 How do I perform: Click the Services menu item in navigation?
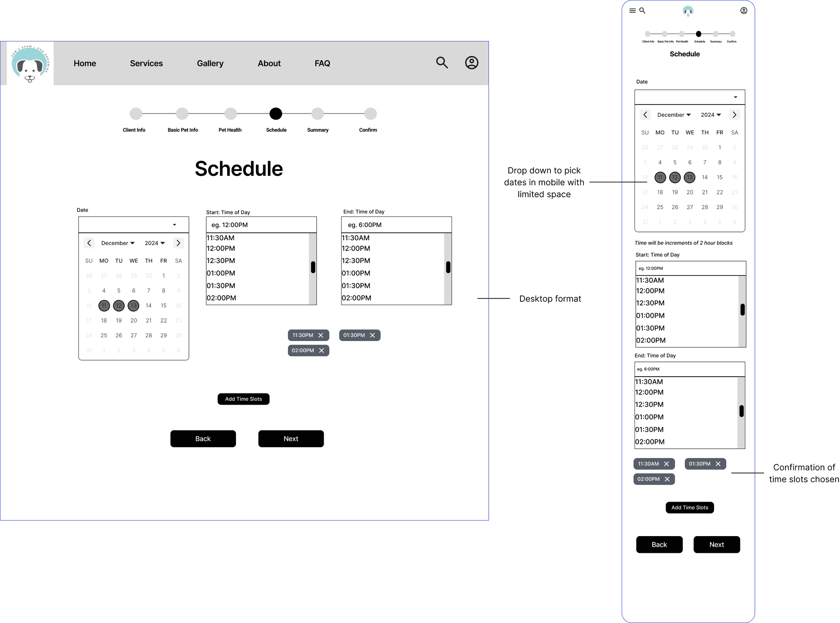tap(147, 63)
